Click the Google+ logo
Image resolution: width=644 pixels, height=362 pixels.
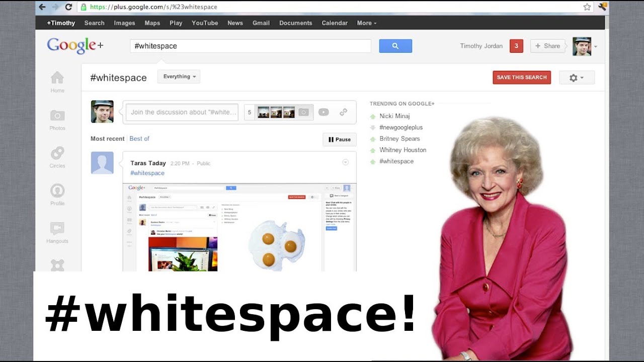75,46
